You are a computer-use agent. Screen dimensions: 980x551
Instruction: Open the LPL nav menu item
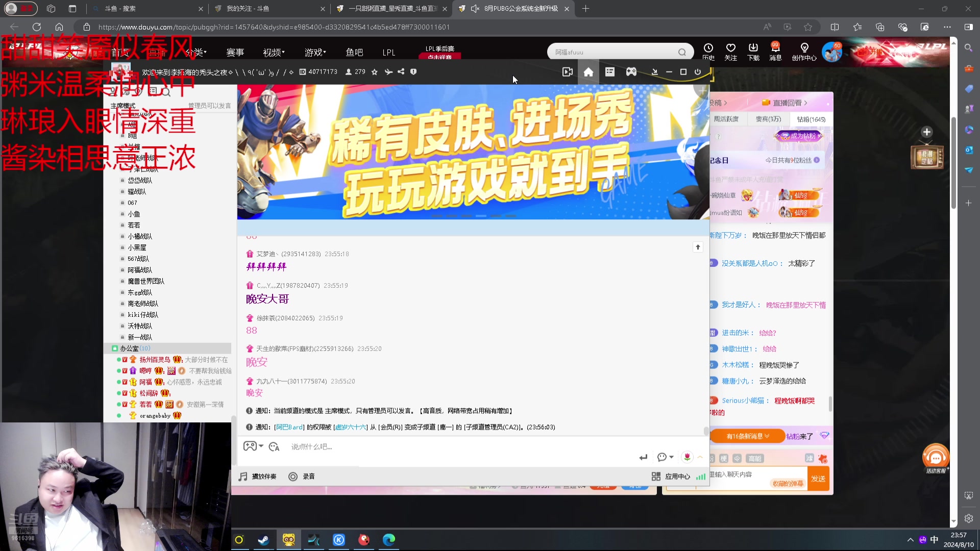[x=389, y=52]
